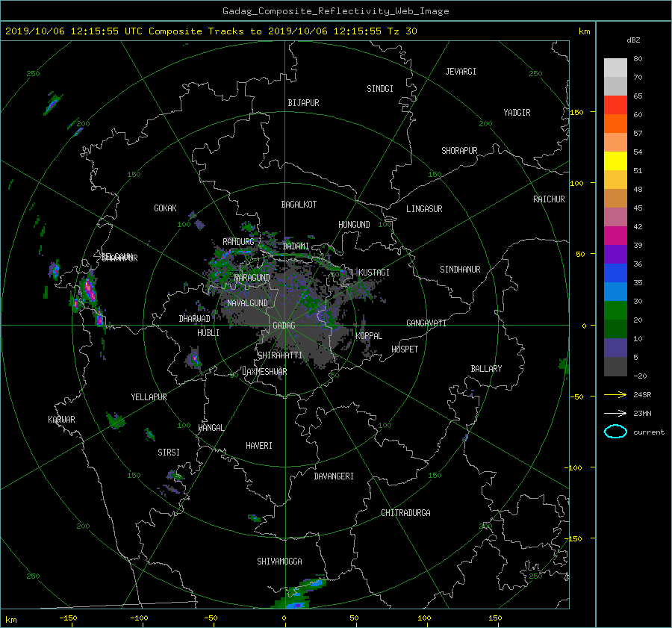Select the green 20 dBZ color swatch
This screenshot has height=628, width=672.
(x=615, y=310)
